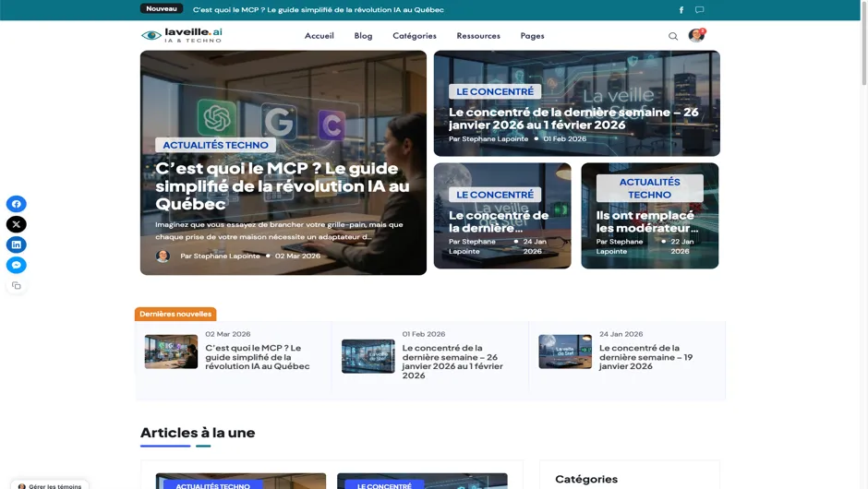Screen dimensions: 868x489
Task: Expand the Ressources menu
Action: (x=478, y=36)
